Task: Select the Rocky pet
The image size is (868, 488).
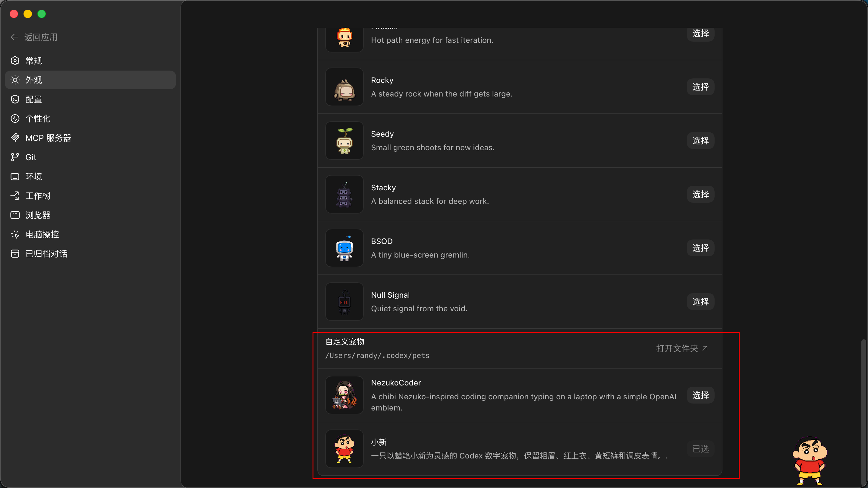Action: (x=700, y=87)
